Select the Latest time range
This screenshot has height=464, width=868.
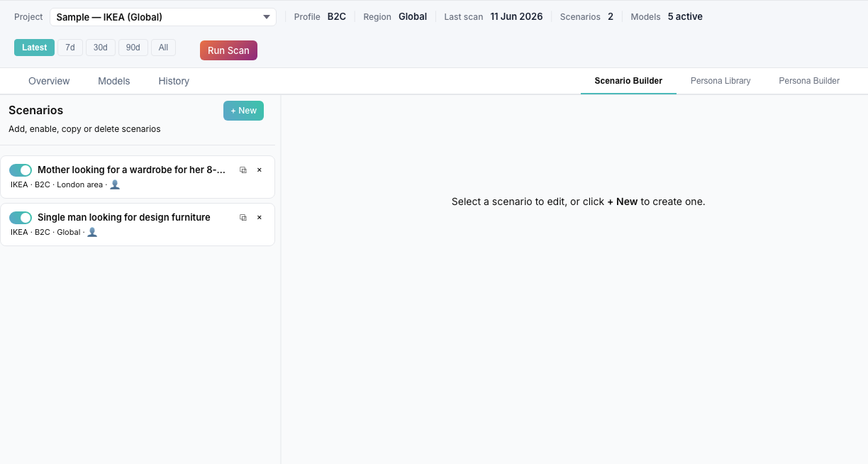(34, 48)
